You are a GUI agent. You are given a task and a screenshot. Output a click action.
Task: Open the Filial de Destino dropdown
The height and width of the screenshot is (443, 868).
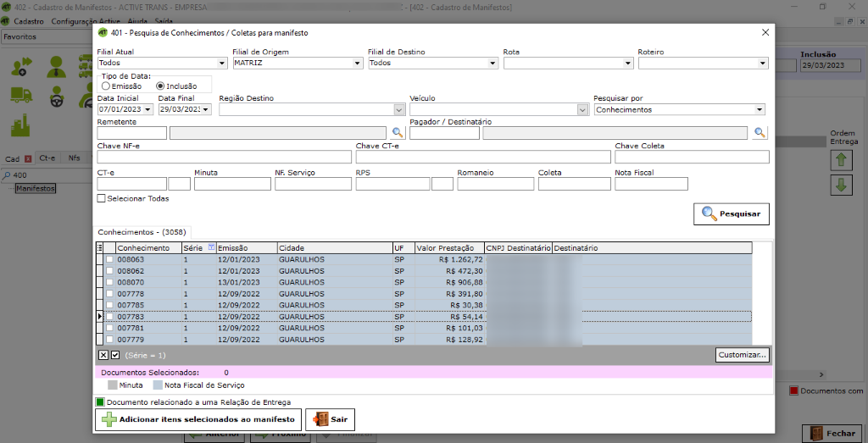click(x=492, y=63)
